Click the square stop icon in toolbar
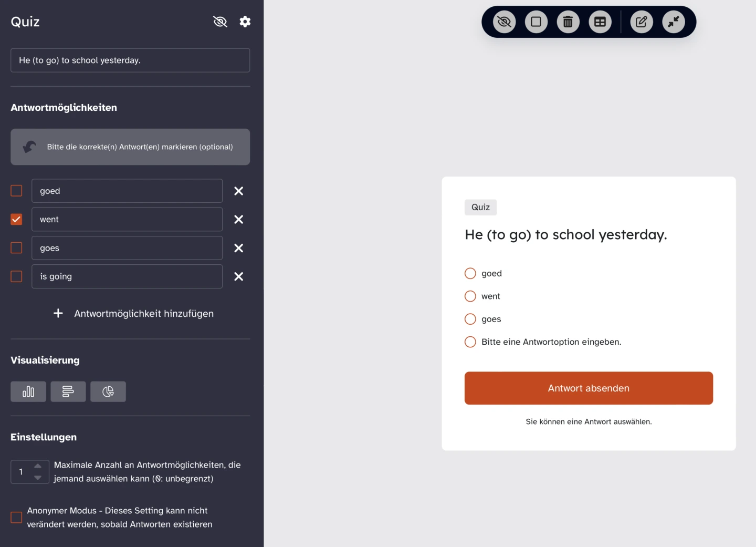756x547 pixels. coord(536,22)
